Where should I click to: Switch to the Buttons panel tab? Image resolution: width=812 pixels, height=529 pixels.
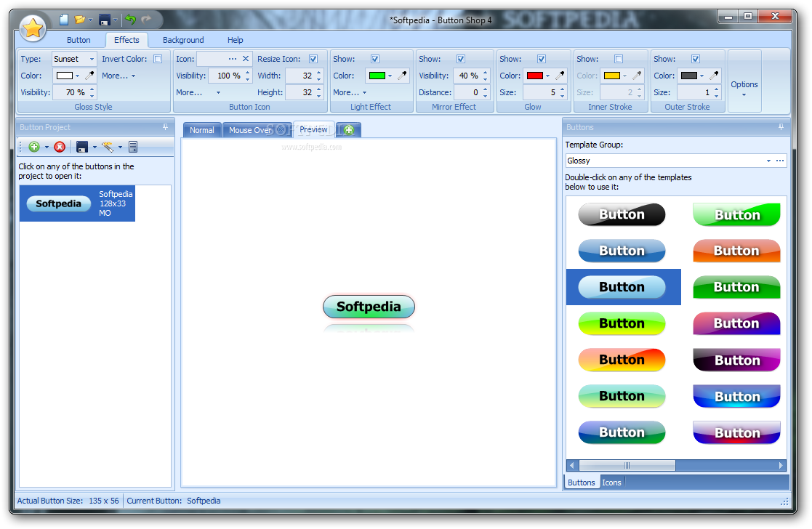point(581,482)
